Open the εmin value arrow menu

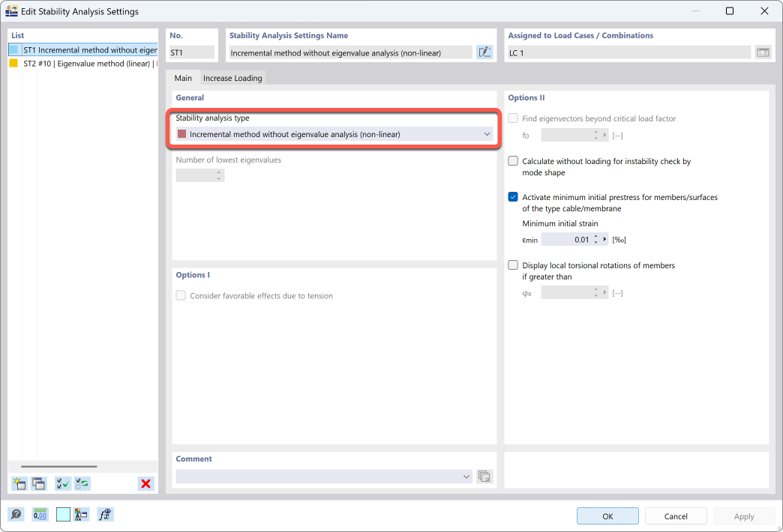[605, 240]
